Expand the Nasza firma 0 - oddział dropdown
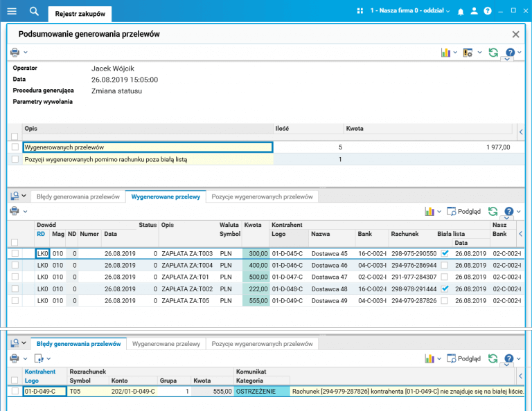Viewport: 532px width, 411px height. click(409, 12)
